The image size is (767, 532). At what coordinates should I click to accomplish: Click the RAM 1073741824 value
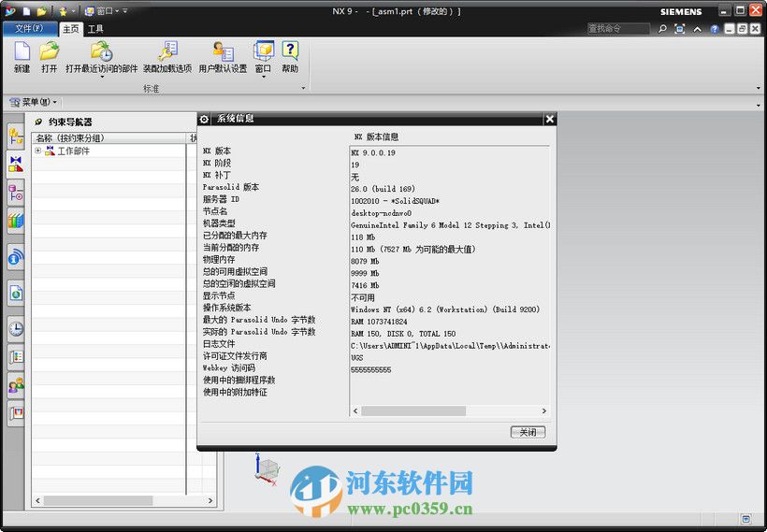379,322
